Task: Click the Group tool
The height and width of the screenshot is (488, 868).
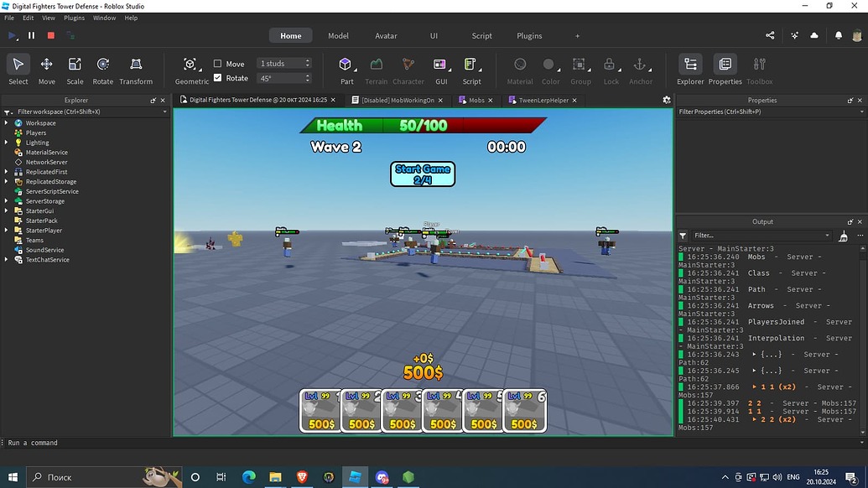Action: tap(580, 70)
